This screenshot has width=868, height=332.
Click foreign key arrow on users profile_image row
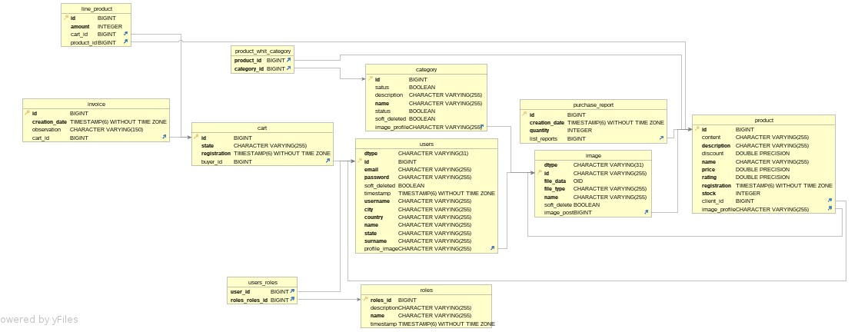(492, 248)
